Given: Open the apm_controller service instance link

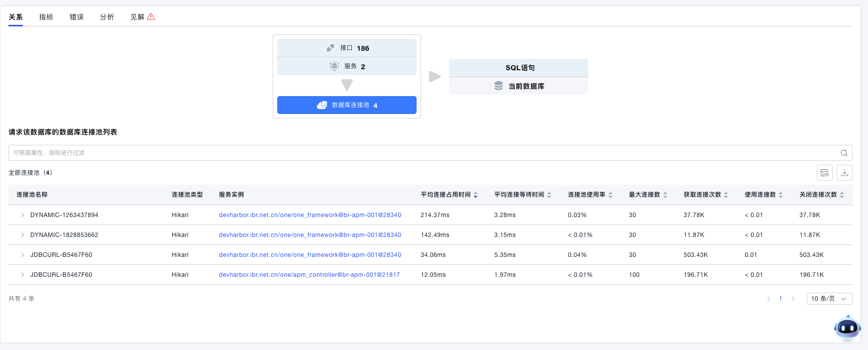Looking at the screenshot, I should [309, 275].
